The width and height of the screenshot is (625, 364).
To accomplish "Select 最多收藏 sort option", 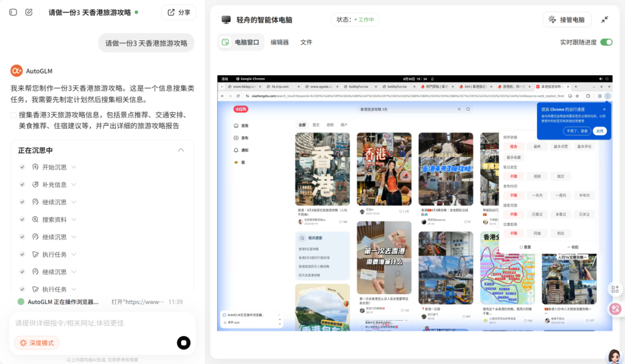I will [513, 157].
